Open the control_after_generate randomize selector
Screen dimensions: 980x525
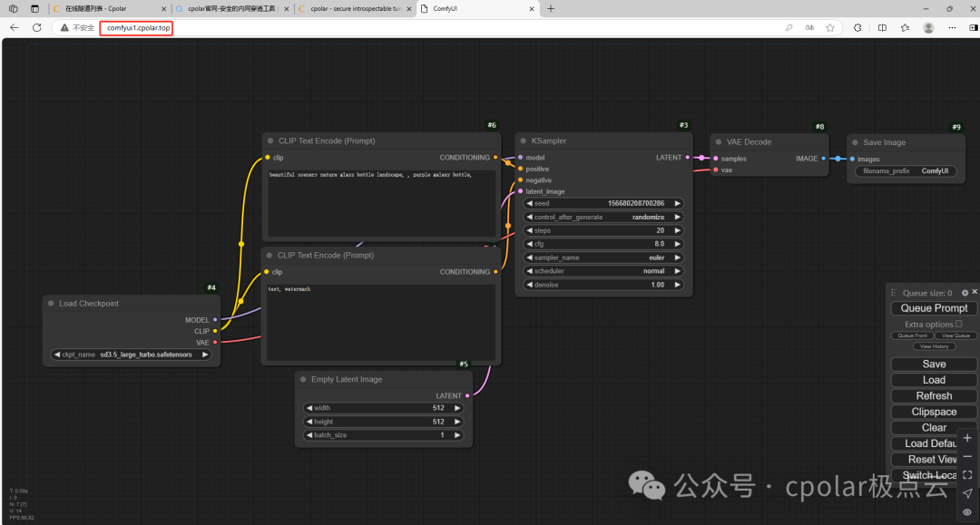click(603, 216)
